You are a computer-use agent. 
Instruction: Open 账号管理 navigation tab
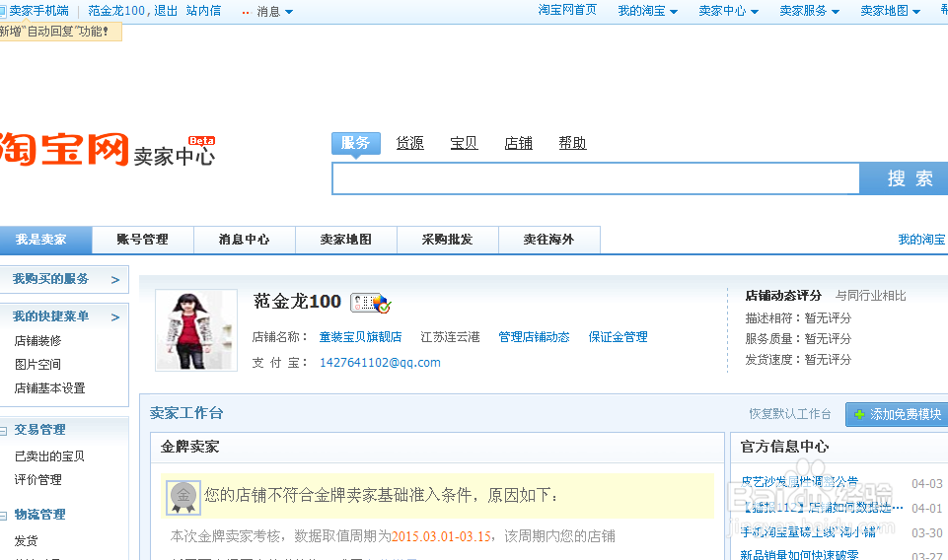[x=143, y=240]
